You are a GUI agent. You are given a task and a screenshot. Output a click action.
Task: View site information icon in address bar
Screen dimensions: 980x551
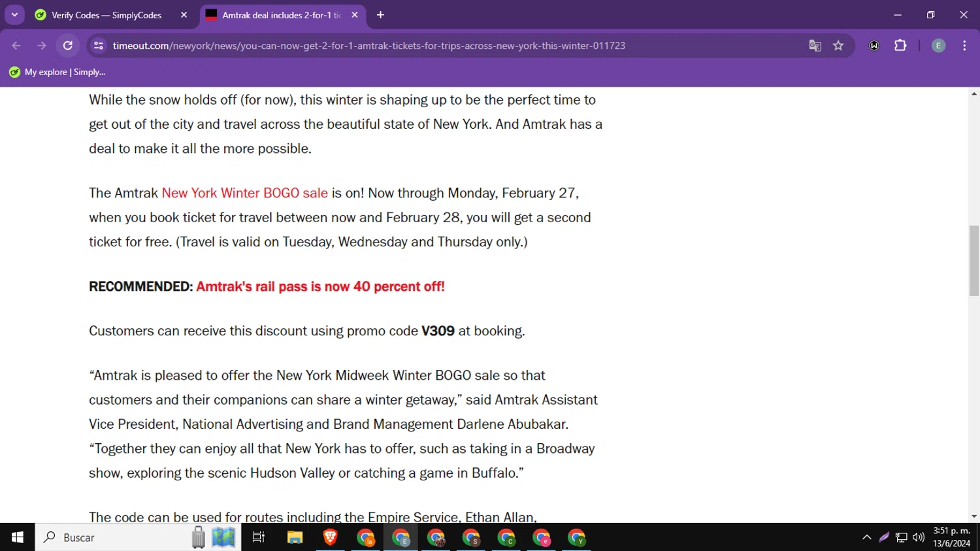pyautogui.click(x=99, y=46)
